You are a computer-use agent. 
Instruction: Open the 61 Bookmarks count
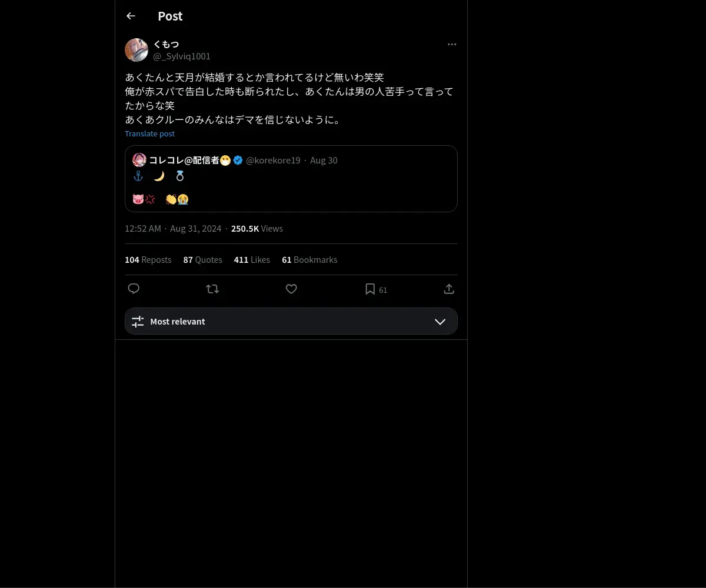point(309,259)
